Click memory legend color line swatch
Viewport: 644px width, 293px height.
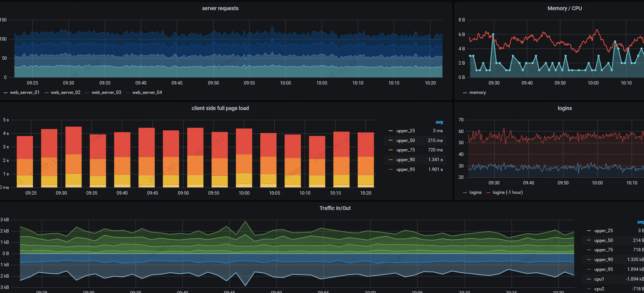pyautogui.click(x=465, y=93)
